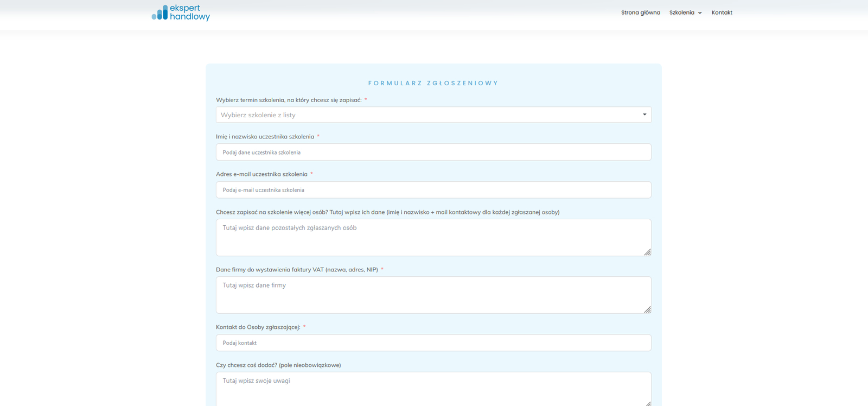Go to the Kontakt page

point(722,12)
